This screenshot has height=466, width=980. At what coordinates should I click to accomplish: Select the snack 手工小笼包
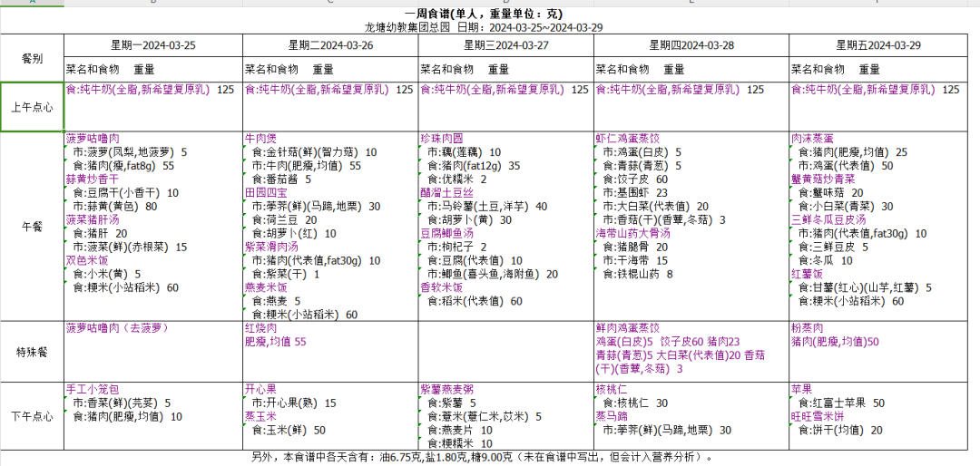(x=93, y=389)
